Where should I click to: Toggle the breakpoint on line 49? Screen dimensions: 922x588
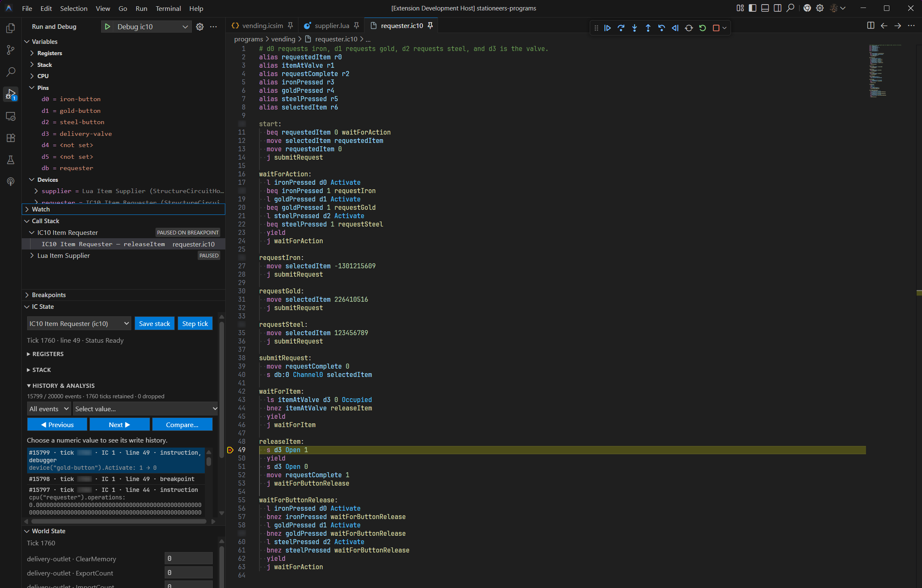(x=230, y=450)
